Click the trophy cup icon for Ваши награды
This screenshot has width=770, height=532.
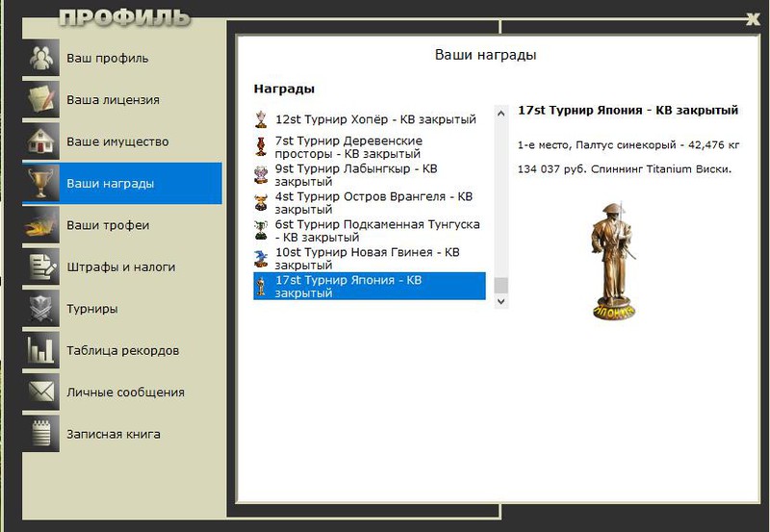tap(41, 183)
